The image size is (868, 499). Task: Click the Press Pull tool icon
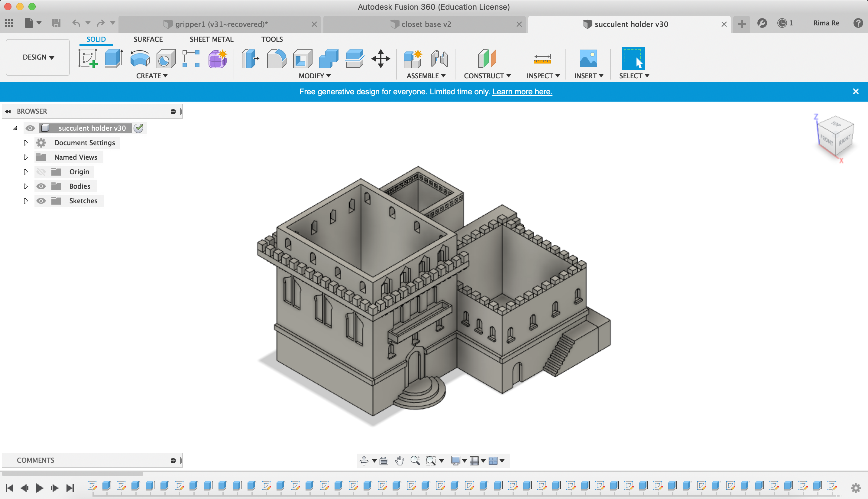[250, 58]
